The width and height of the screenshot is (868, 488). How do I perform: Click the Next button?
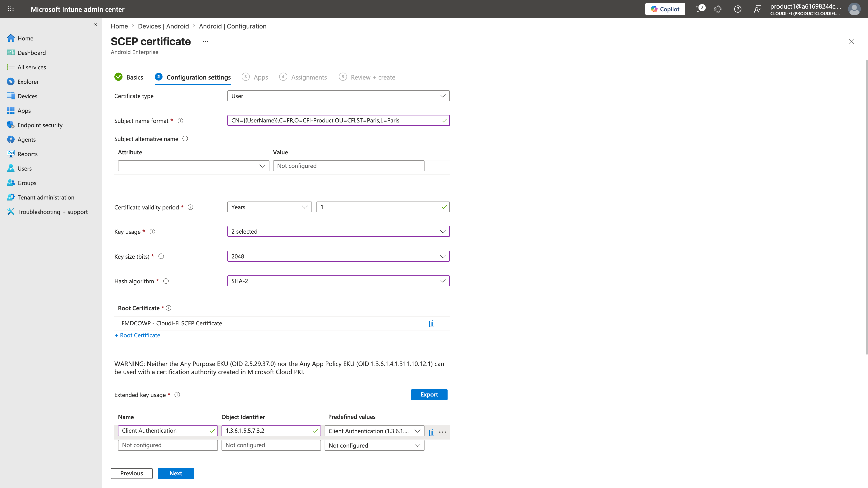pyautogui.click(x=176, y=473)
